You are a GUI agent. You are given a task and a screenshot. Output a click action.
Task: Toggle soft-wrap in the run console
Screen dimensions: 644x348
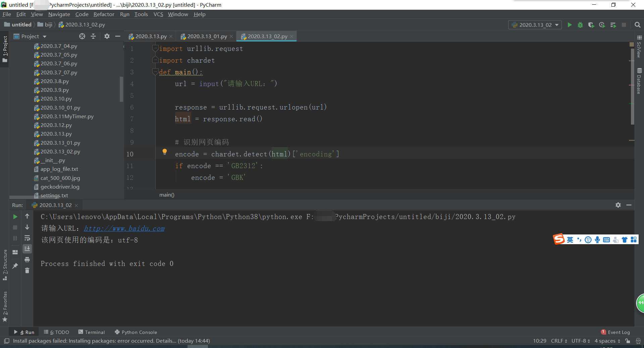point(27,238)
